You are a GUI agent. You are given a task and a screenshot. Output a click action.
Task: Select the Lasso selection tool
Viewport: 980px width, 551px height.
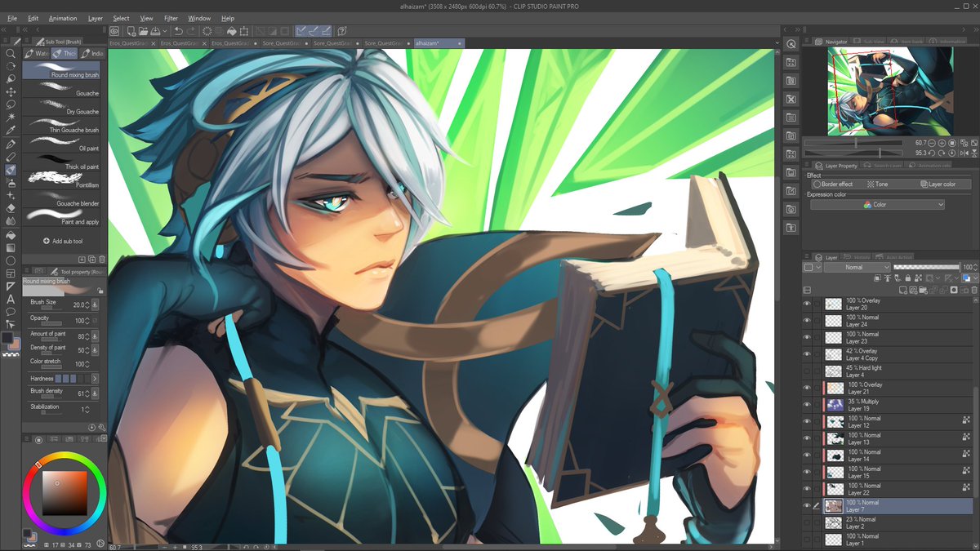[x=11, y=105]
